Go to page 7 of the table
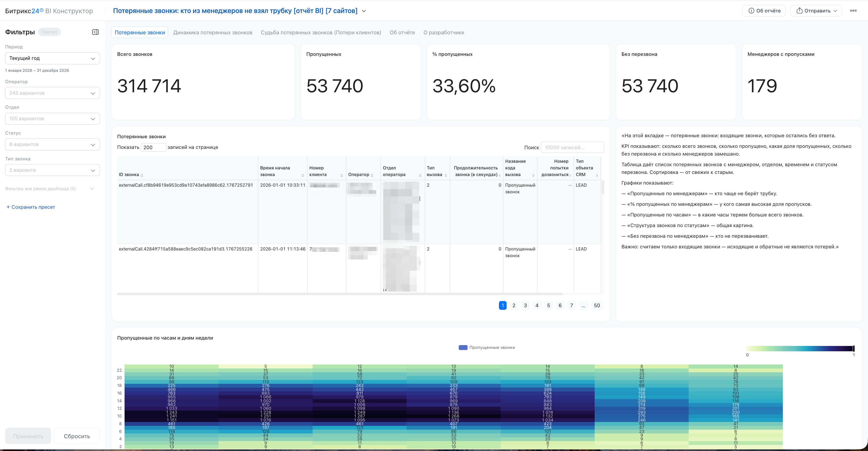868x451 pixels. coord(572,306)
